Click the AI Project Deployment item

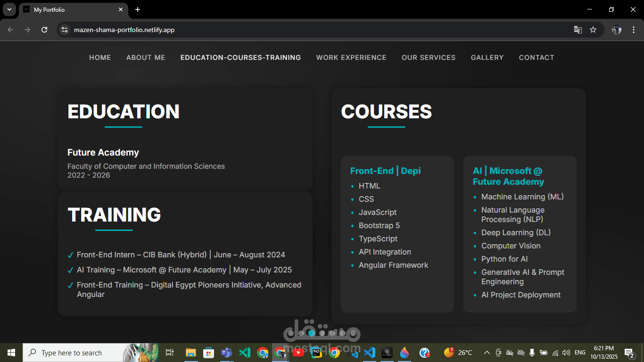[521, 295]
